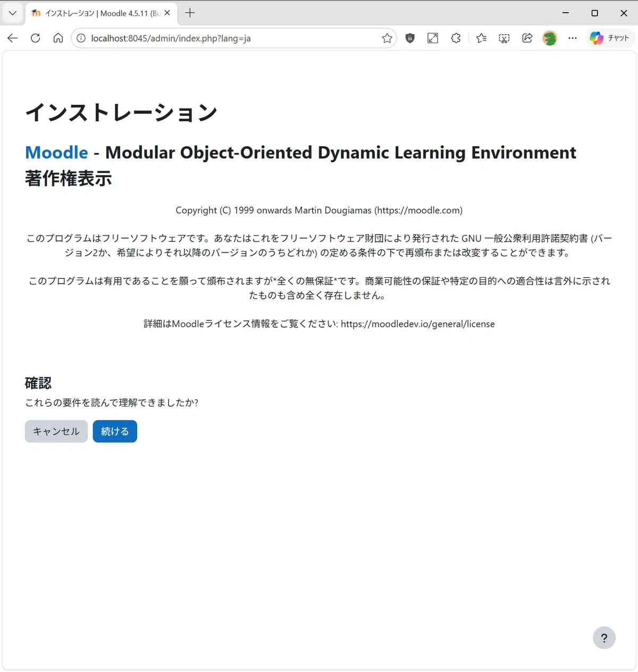638x672 pixels.
Task: Open Copilot チャット button
Action: 610,38
